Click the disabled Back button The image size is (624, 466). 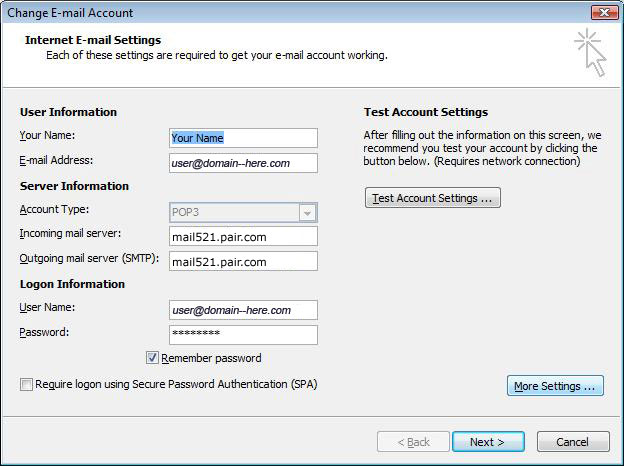413,442
